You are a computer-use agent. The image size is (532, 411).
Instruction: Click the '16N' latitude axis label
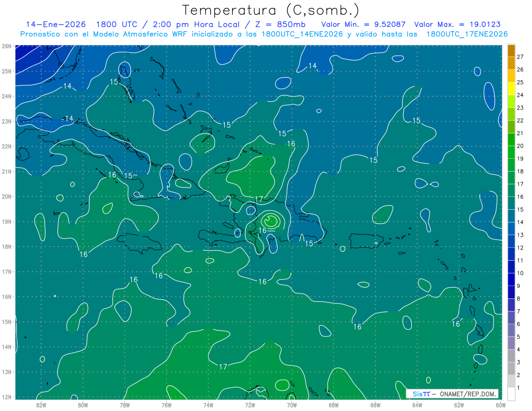point(7,297)
